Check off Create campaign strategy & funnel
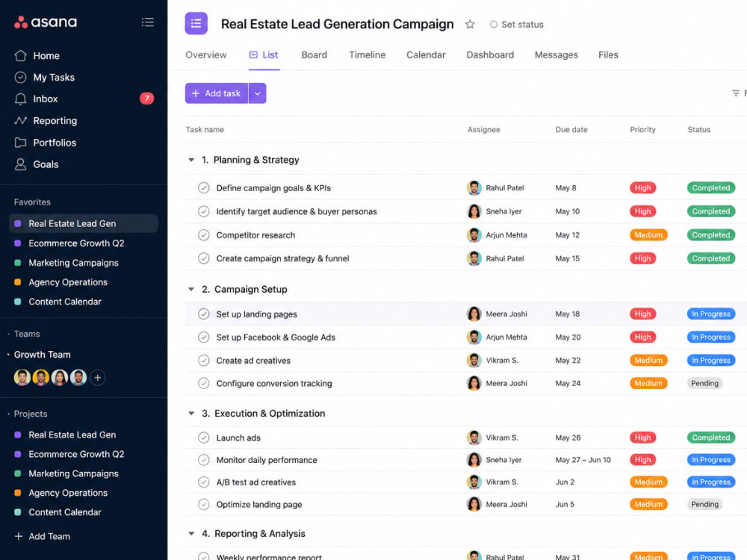 (x=203, y=258)
